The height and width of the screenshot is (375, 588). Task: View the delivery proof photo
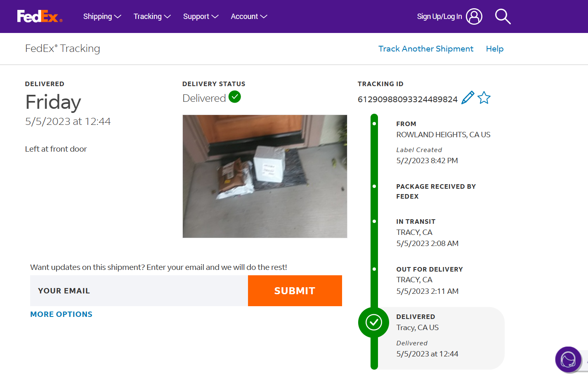(265, 176)
